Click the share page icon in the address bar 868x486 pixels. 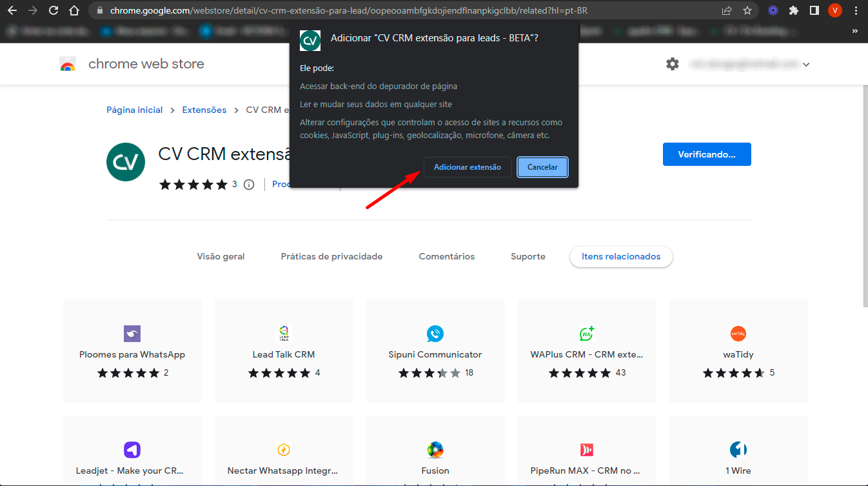(727, 10)
